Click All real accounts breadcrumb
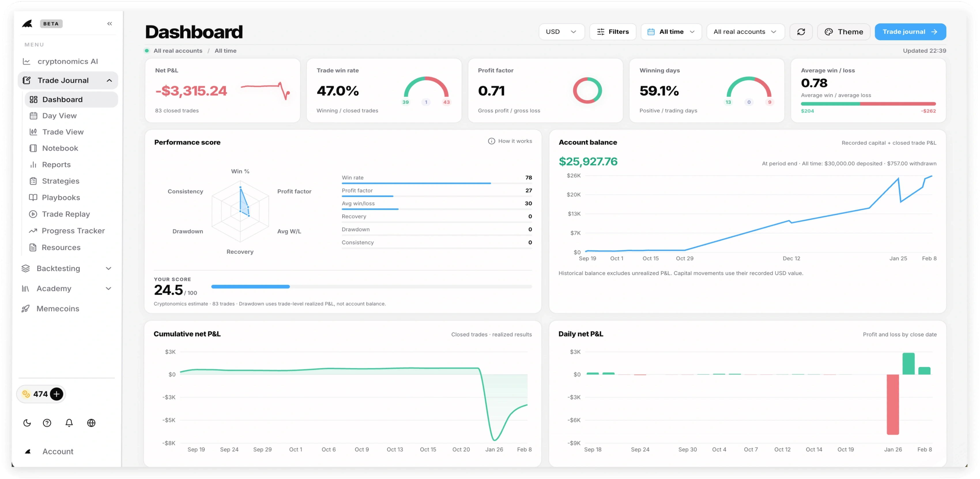The width and height of the screenshot is (980, 479). 178,51
